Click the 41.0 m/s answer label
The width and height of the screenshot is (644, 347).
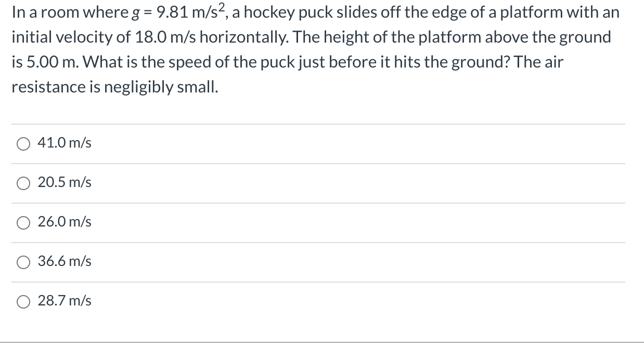(63, 143)
